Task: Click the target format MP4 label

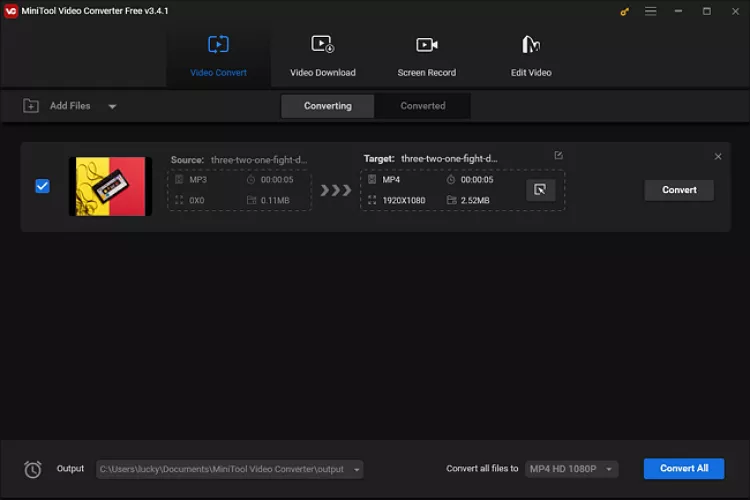Action: click(x=391, y=179)
